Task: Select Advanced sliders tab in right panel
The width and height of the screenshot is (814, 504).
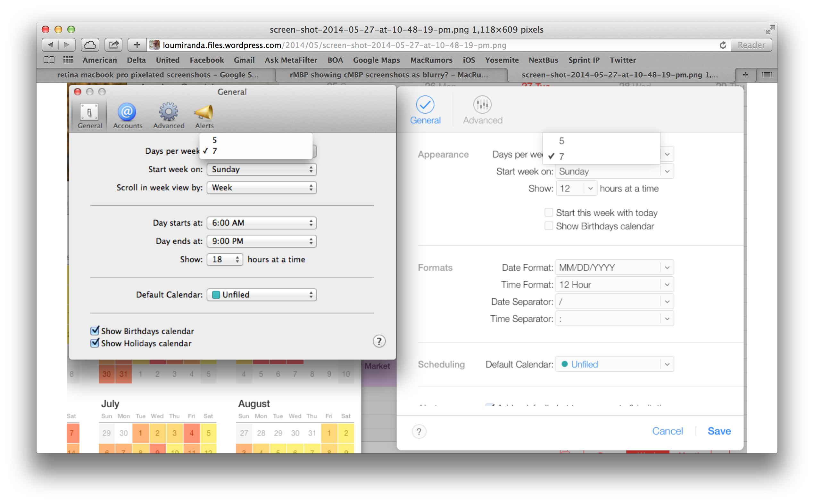Action: click(482, 110)
